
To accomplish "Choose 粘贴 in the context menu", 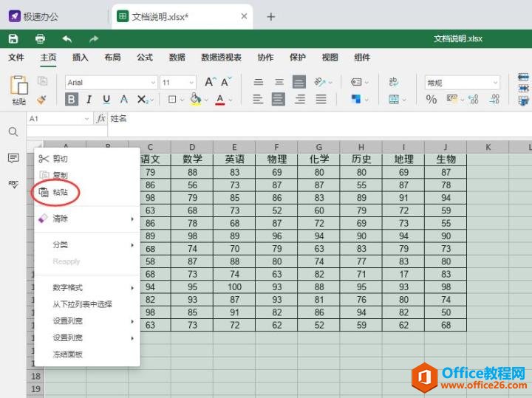I will tap(59, 192).
